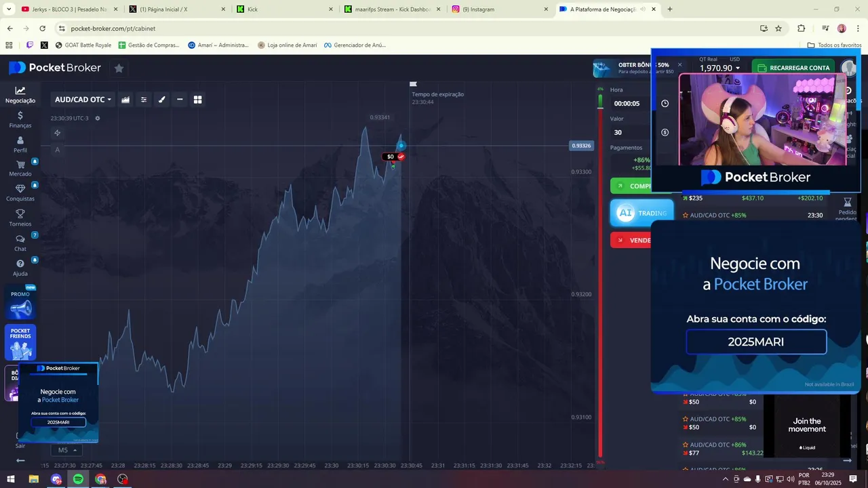Click the VENDE red sell button

[631, 240]
